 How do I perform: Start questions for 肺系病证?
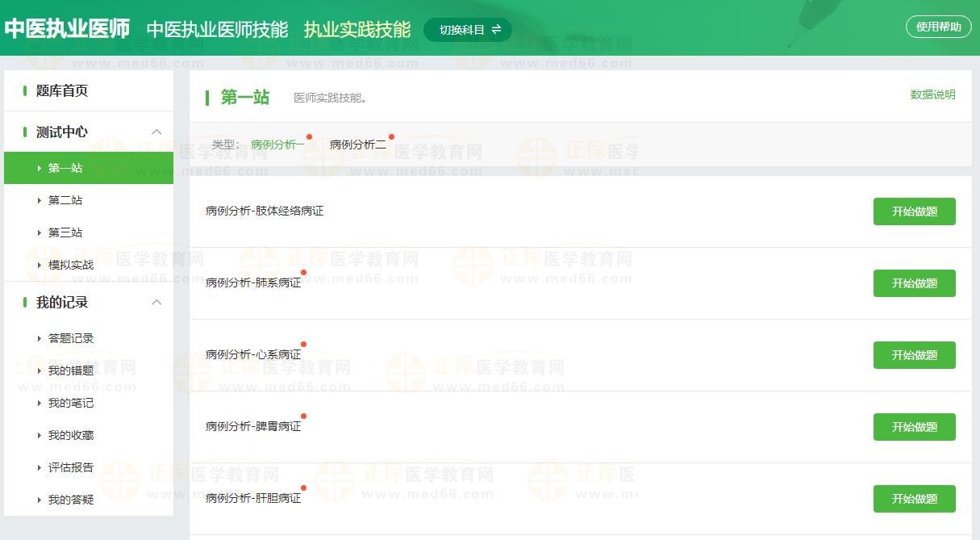coord(914,283)
